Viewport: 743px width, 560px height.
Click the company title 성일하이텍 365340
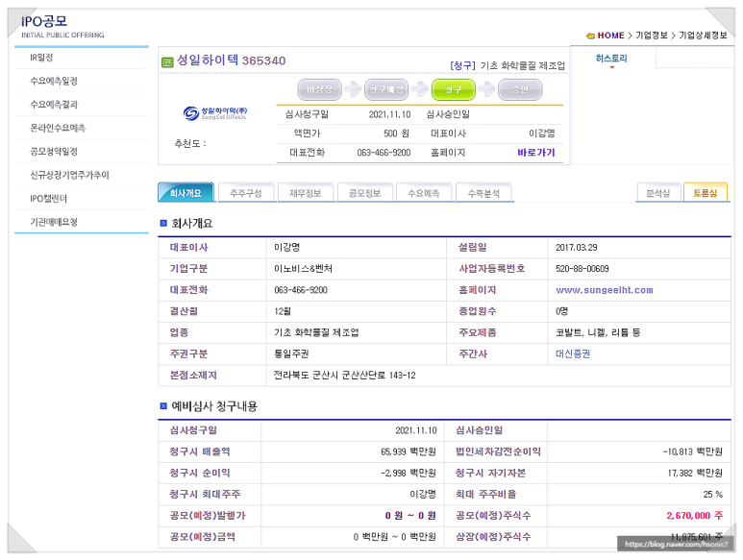pyautogui.click(x=232, y=61)
